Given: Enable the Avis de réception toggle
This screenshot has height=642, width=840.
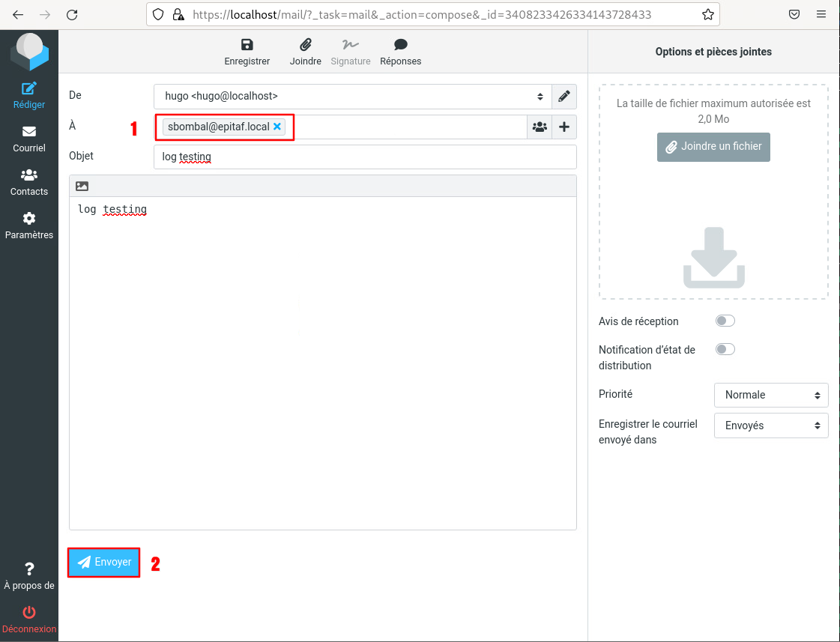Looking at the screenshot, I should [x=725, y=321].
